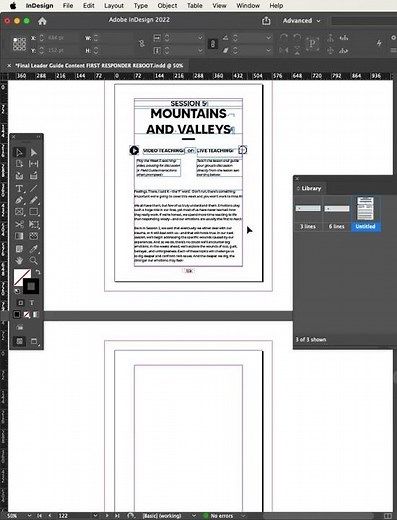Click the swap fill and stroke arrow
397x520 pixels.
38,272
